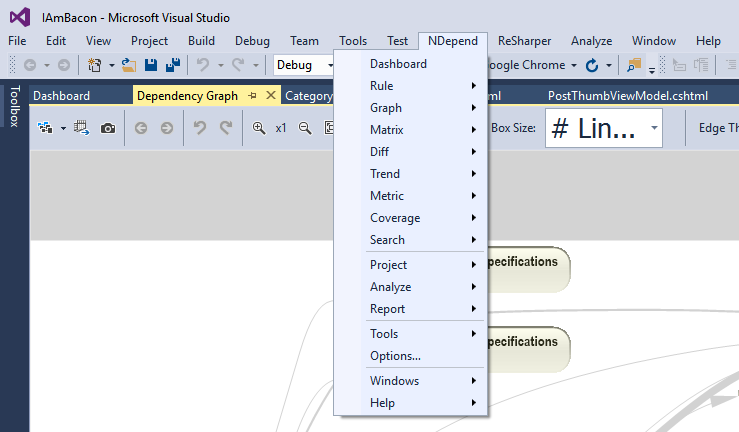This screenshot has width=739, height=432.
Task: Click the New Project toolbar icon
Action: tap(94, 65)
